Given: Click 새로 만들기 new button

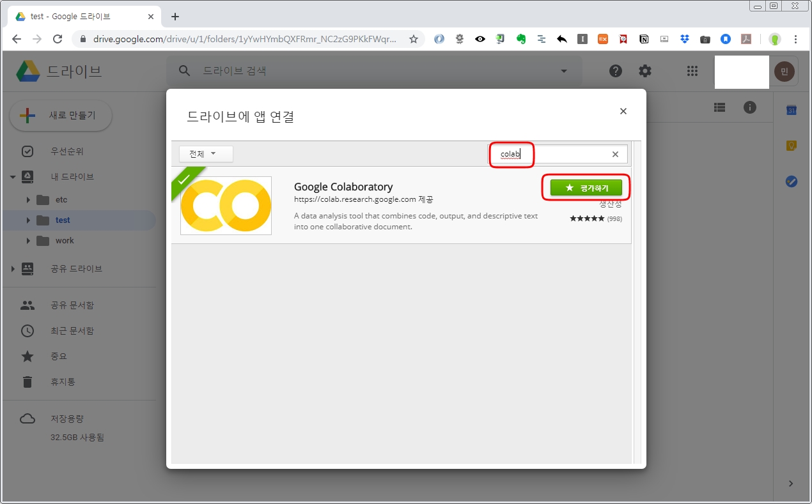Looking at the screenshot, I should click(x=61, y=116).
